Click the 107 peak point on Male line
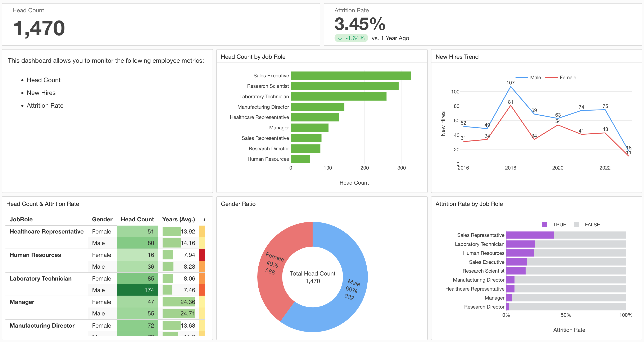Image resolution: width=644 pixels, height=342 pixels. tap(511, 86)
